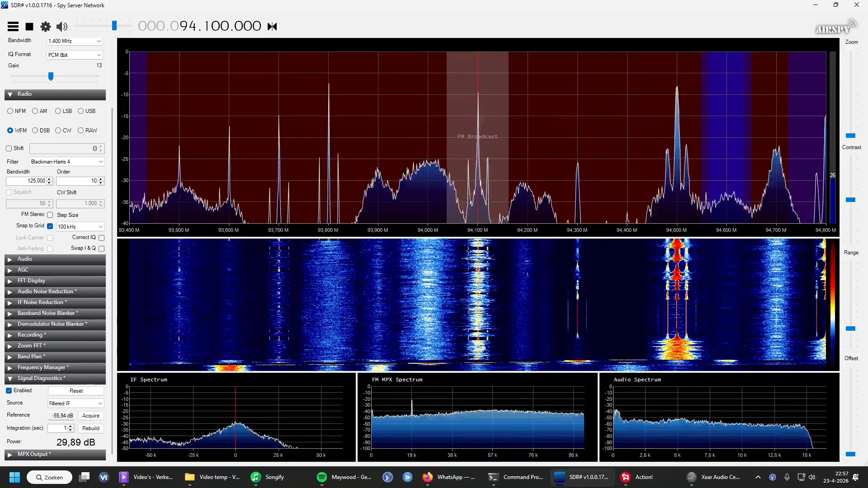Select AM demodulation mode
This screenshot has height=488, width=868.
[39, 111]
